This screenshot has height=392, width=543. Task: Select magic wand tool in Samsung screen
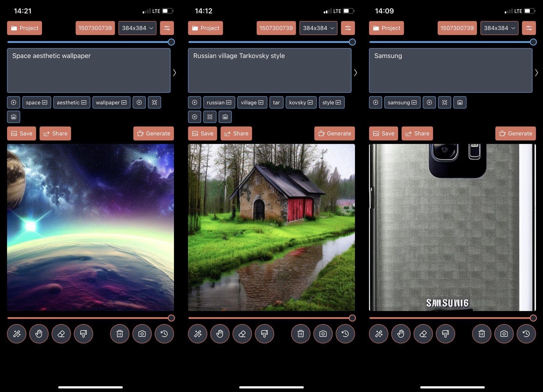[379, 334]
